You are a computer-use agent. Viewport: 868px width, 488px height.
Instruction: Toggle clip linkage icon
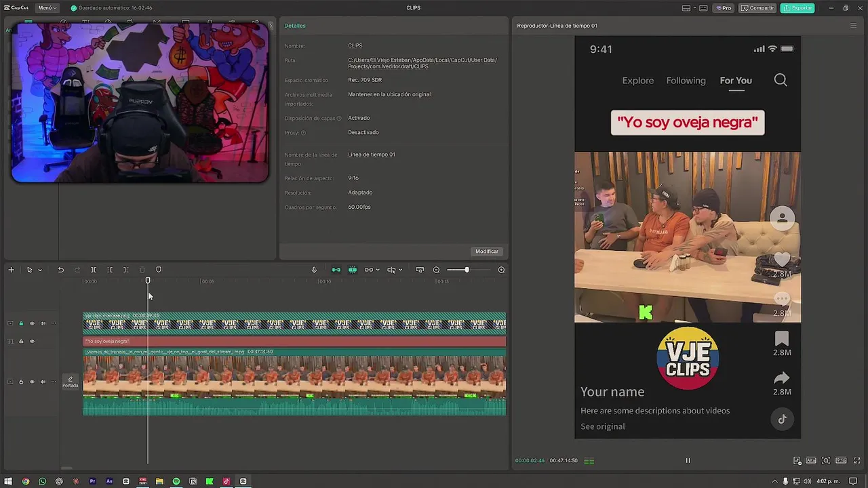(369, 270)
